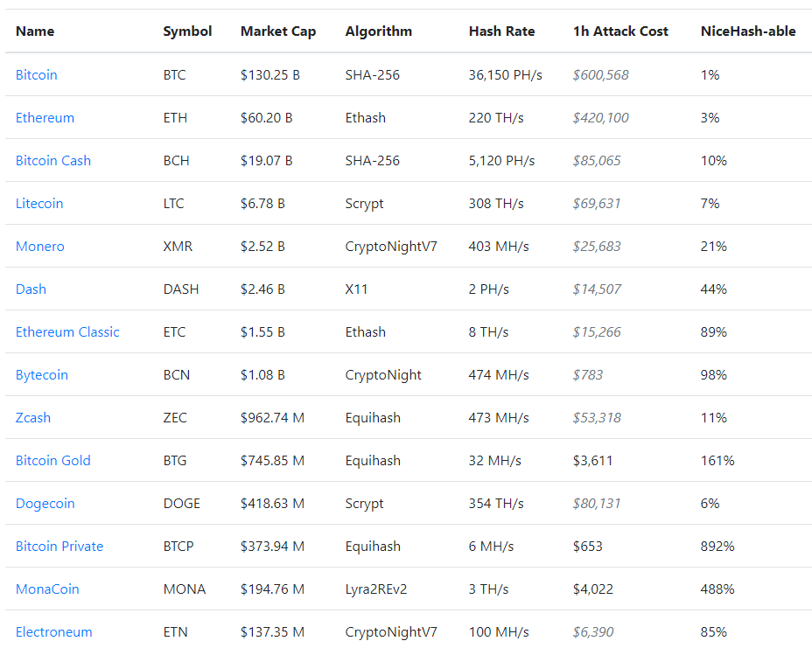Click Monero's CryptoNightV7 algorithm cell
Viewport: 812px width, 648px height.
(x=391, y=247)
